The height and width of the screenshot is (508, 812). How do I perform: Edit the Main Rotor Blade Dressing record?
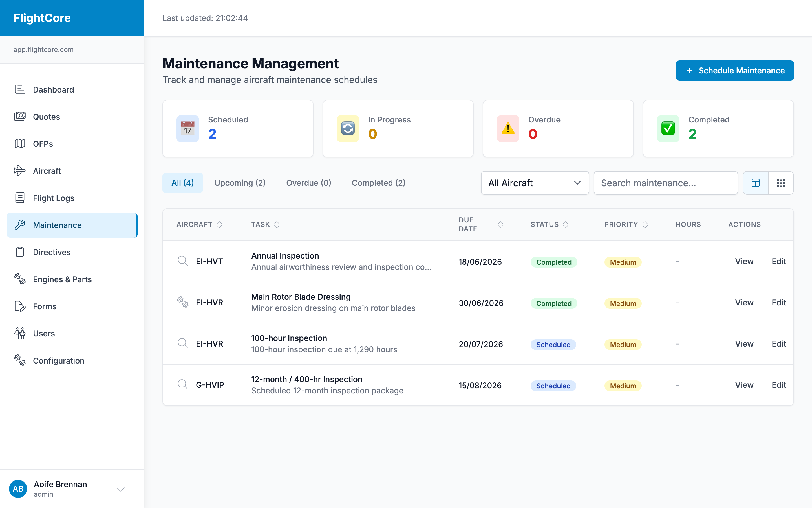pyautogui.click(x=779, y=302)
